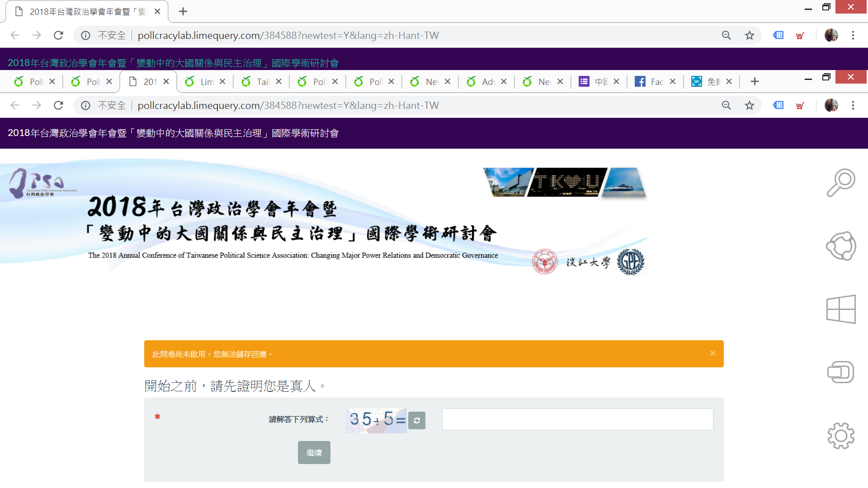Viewport: 868px width, 488px height.
Task: Click the TPSA conference banner image
Action: point(323,217)
